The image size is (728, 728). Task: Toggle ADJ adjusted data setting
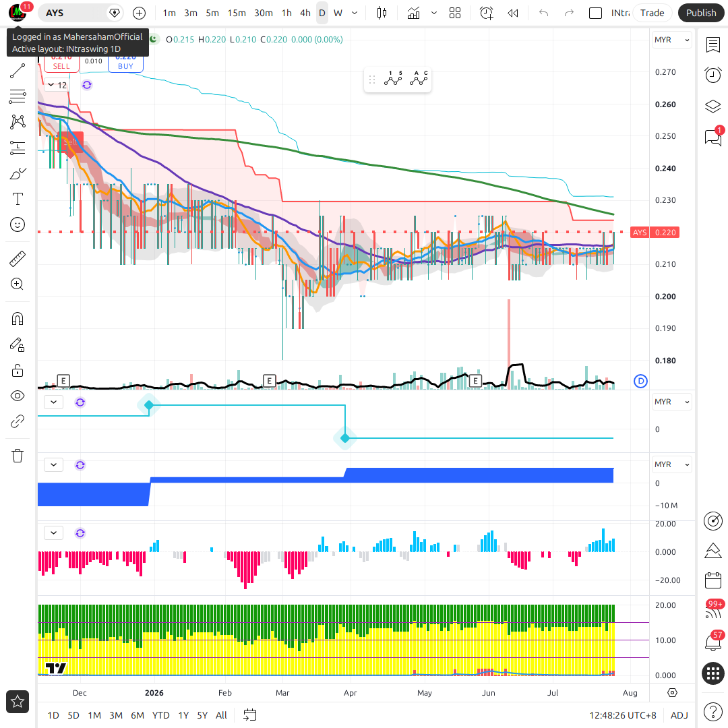(679, 715)
